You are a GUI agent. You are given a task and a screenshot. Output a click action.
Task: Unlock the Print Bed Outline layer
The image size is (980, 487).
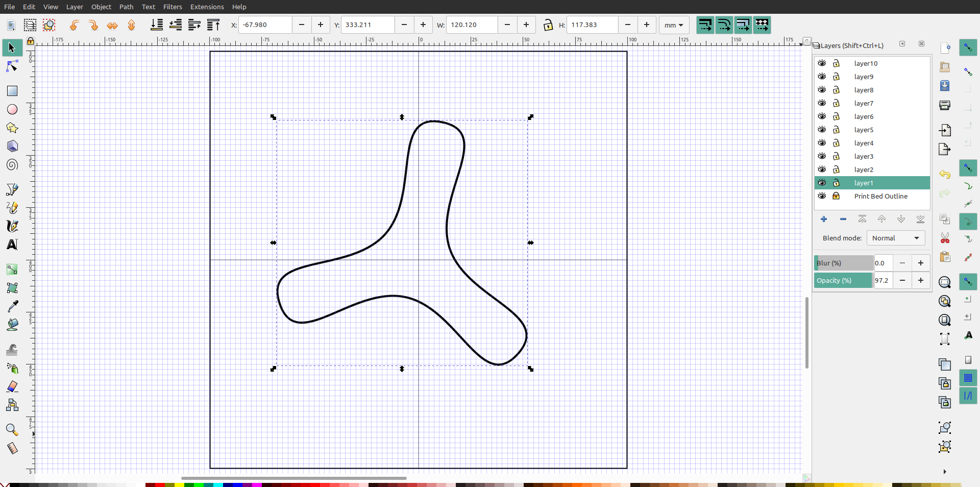tap(836, 196)
